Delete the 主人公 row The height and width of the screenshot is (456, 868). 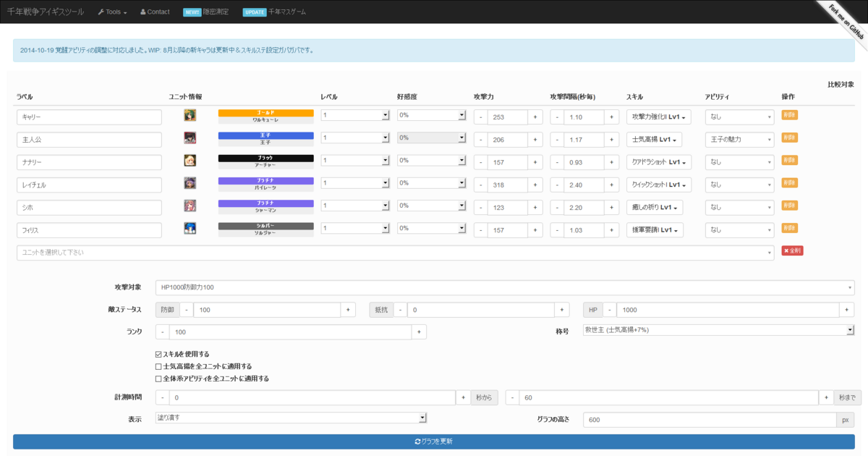click(x=789, y=138)
